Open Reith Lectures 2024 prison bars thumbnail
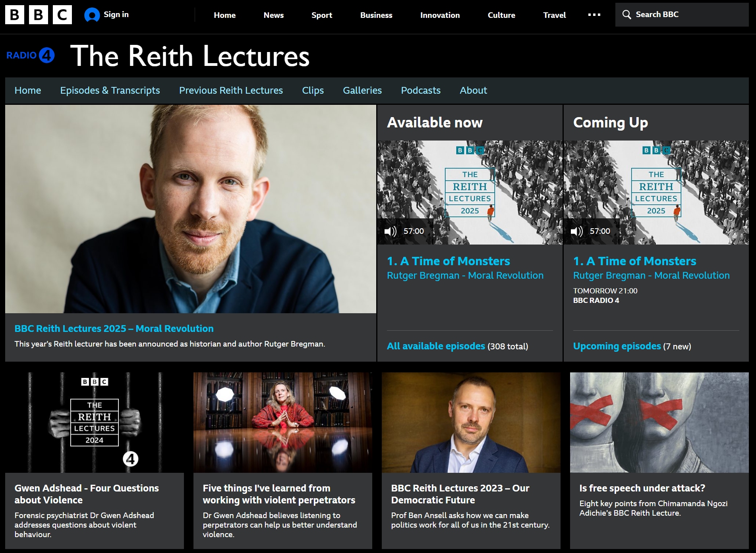 [x=95, y=422]
